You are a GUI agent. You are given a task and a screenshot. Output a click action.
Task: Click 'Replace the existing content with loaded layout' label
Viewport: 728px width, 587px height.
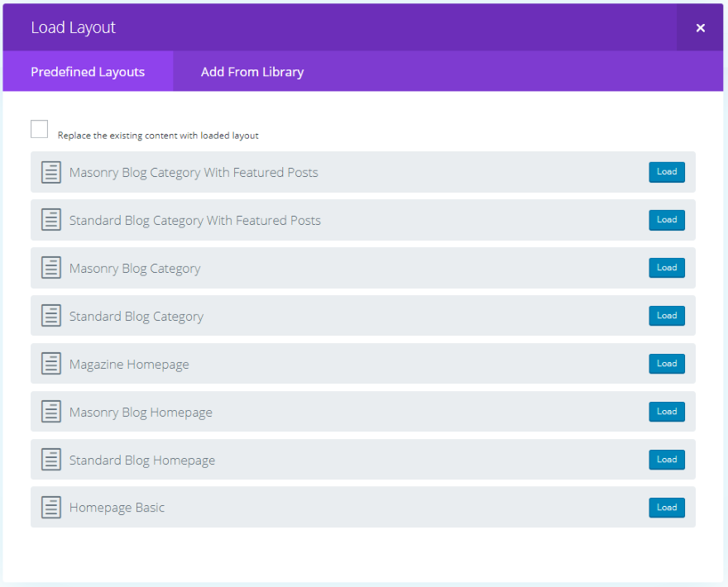point(158,136)
